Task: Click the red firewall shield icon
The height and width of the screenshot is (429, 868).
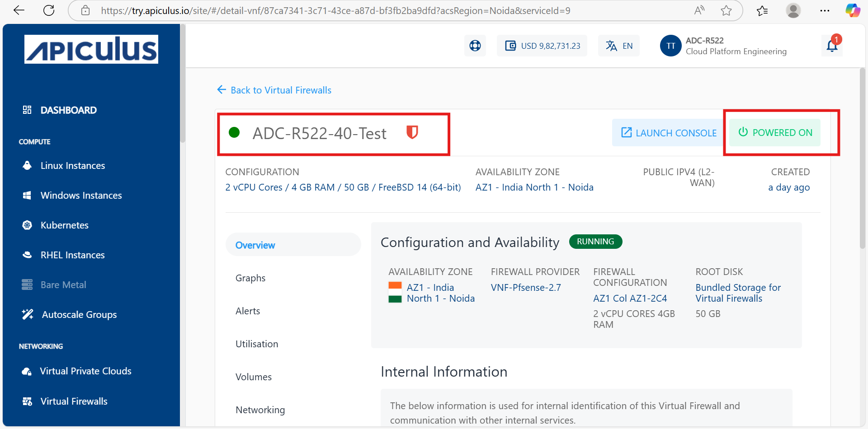Action: tap(412, 132)
